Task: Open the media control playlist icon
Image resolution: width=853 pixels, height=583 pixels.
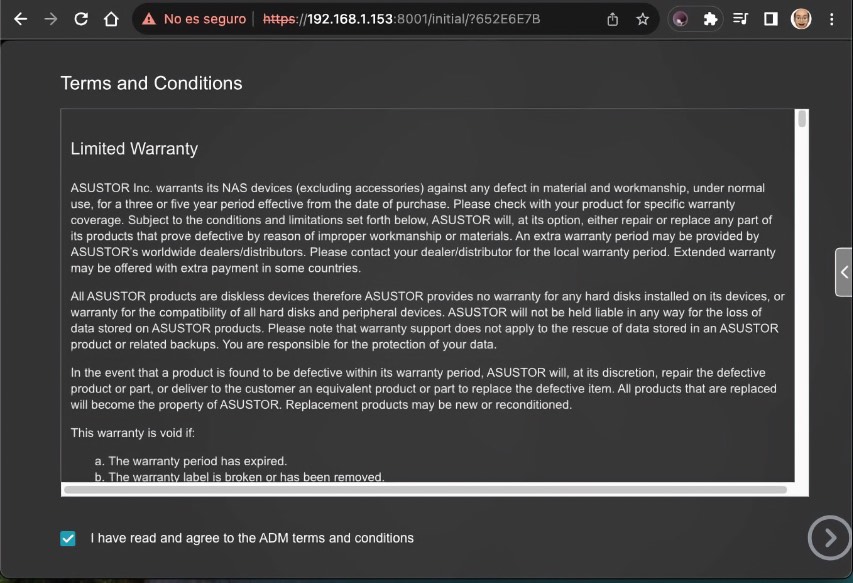Action: [740, 19]
